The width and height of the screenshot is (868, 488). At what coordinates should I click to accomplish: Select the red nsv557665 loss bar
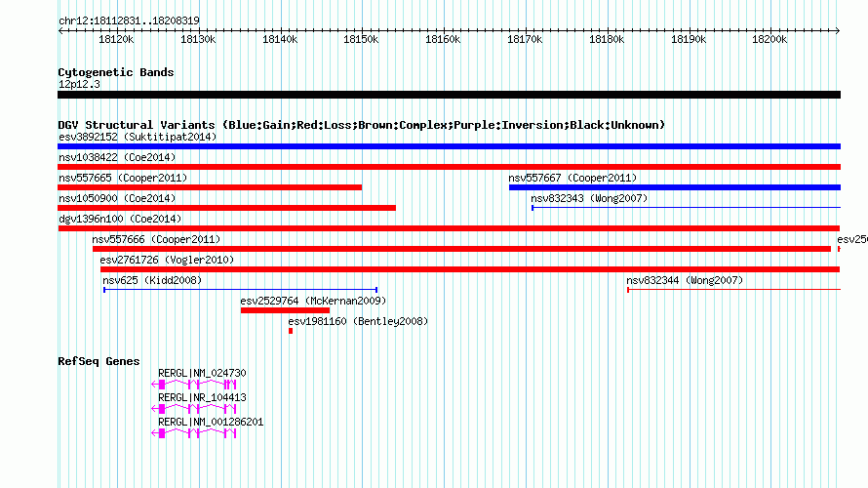tap(210, 187)
